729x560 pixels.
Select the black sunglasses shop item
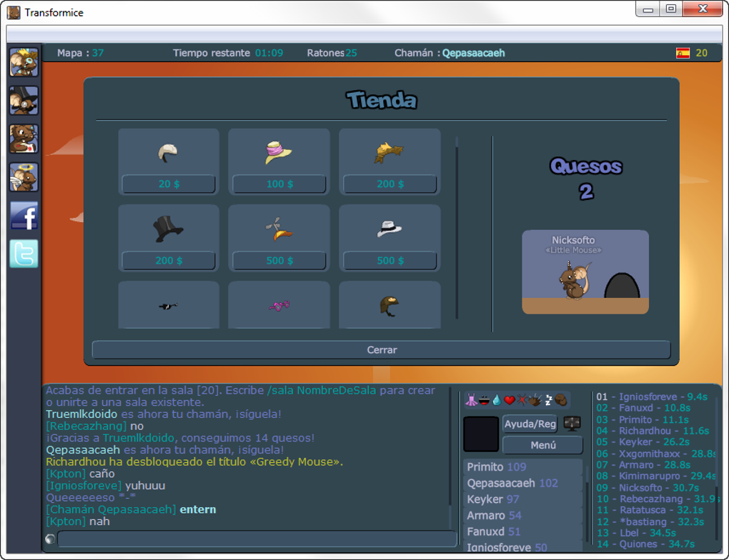tap(168, 306)
